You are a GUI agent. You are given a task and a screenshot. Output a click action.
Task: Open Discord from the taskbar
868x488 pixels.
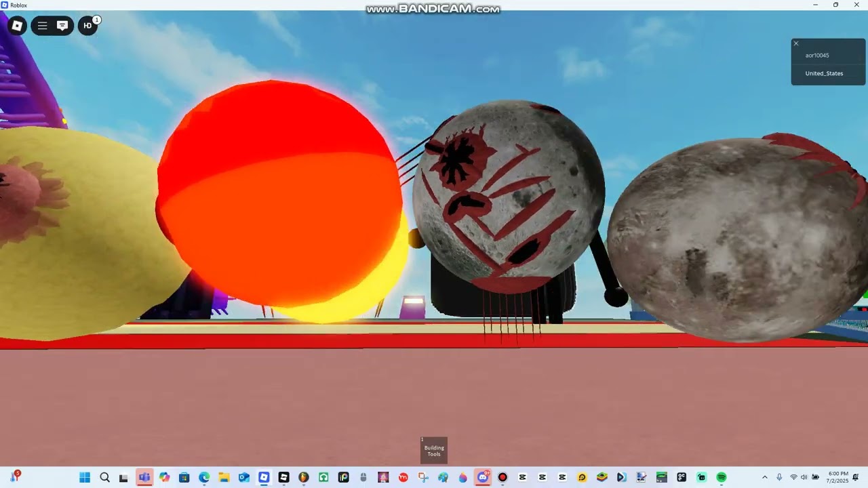(x=483, y=478)
